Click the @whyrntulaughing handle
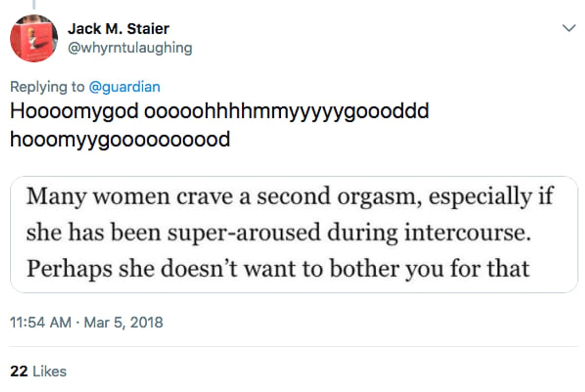This screenshot has height=392, width=585. pos(130,48)
